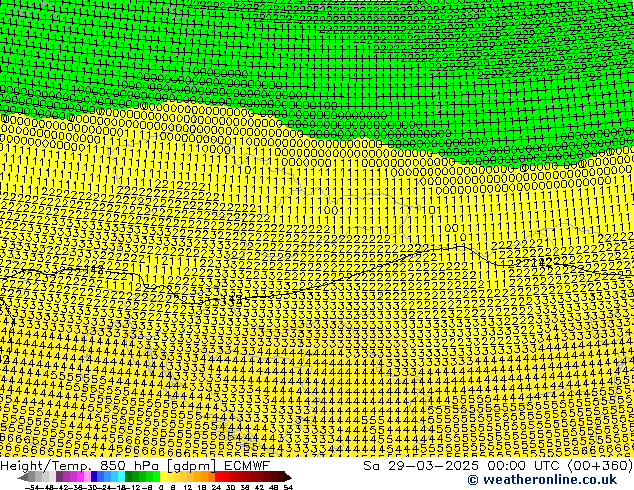Click the bright red legend swatch above 24
The width and height of the screenshot is (634, 490).
coord(218,477)
